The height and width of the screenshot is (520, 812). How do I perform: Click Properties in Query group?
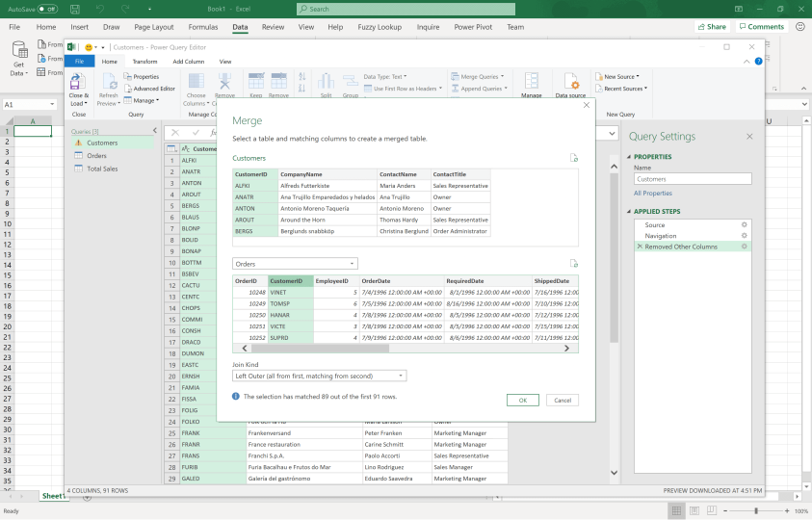(142, 77)
